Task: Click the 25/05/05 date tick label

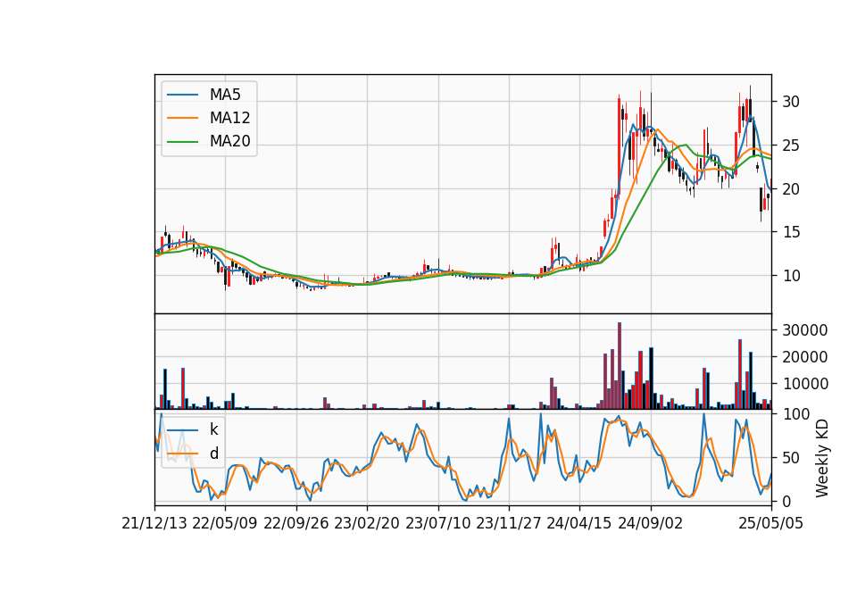Action: 771,524
